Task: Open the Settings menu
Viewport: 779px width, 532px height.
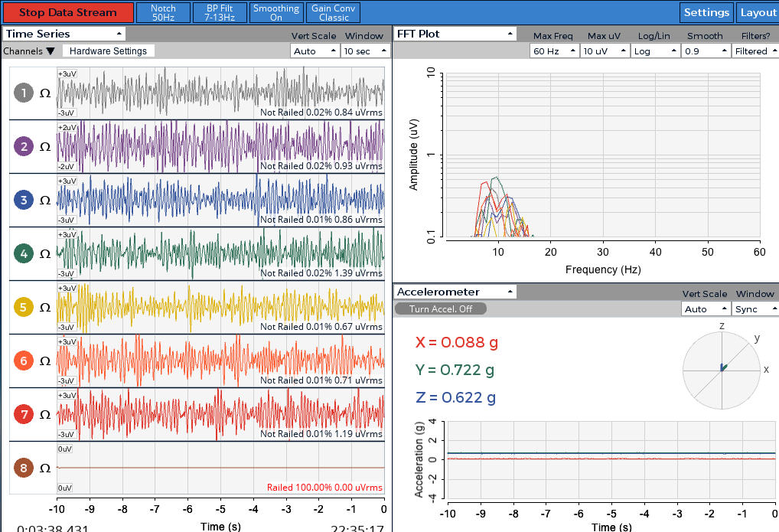Action: 706,12
